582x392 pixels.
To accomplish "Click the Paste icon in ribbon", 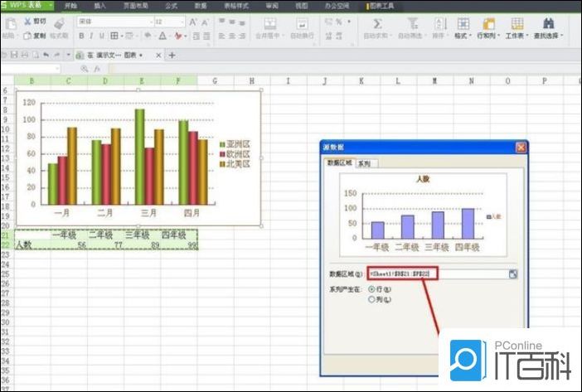I will (11, 25).
